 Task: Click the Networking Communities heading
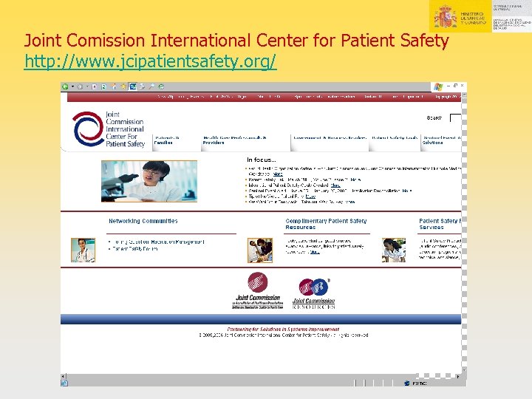(143, 221)
